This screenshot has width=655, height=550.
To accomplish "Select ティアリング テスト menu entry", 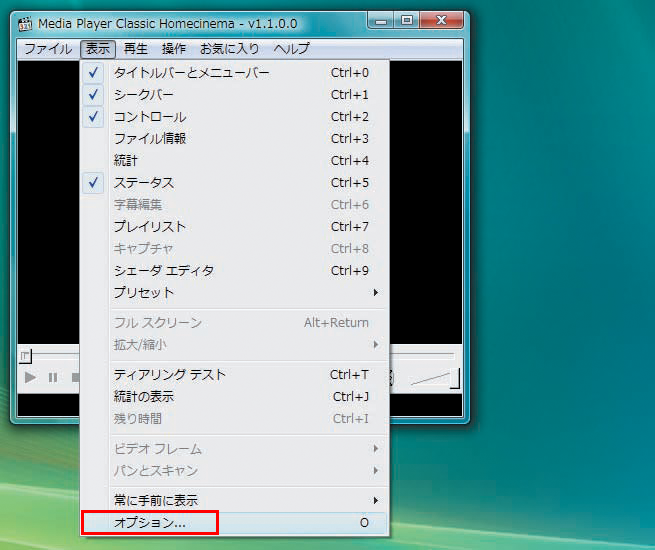I will point(234,375).
